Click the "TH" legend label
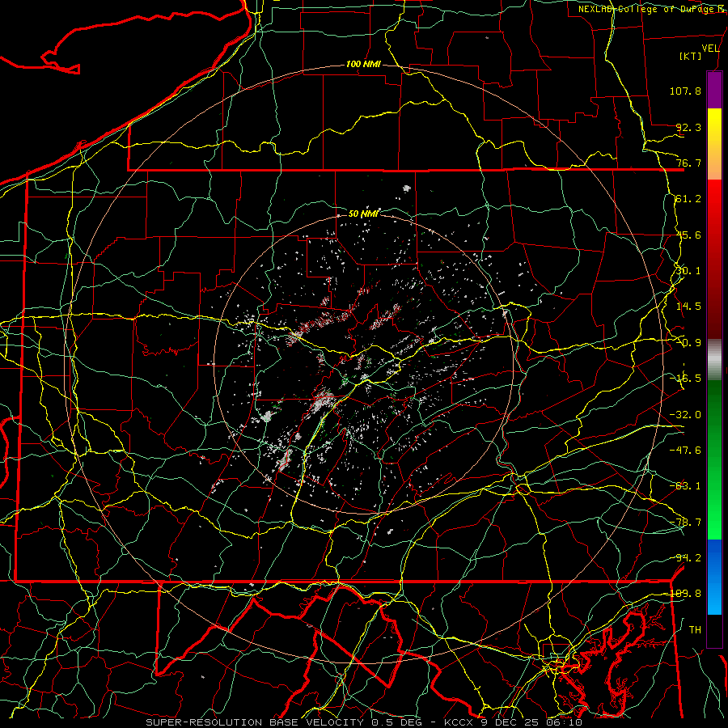728x728 pixels. click(695, 630)
